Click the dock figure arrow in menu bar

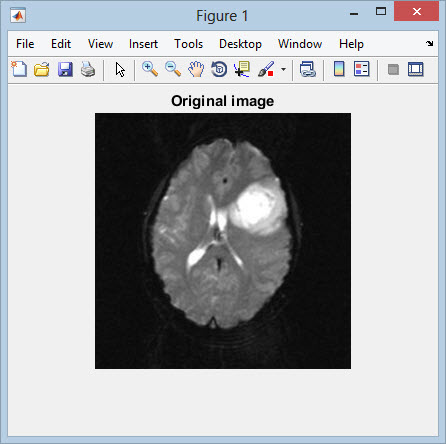click(429, 43)
